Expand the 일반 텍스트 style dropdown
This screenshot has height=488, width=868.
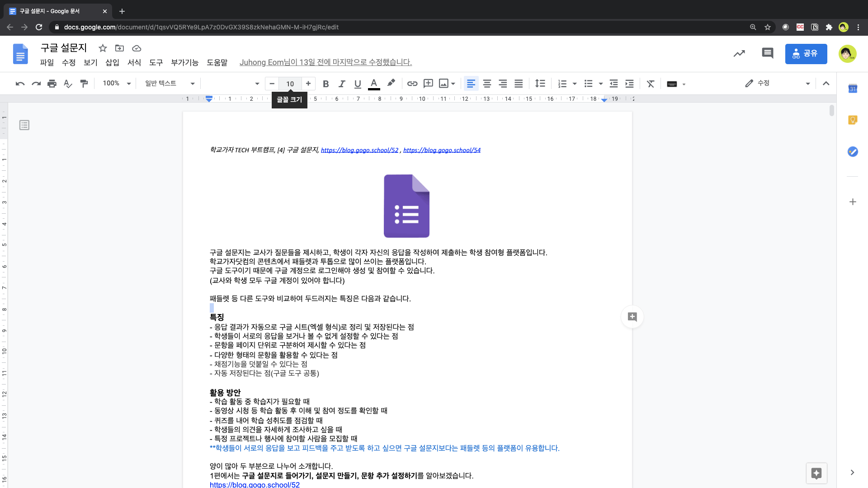pyautogui.click(x=170, y=84)
